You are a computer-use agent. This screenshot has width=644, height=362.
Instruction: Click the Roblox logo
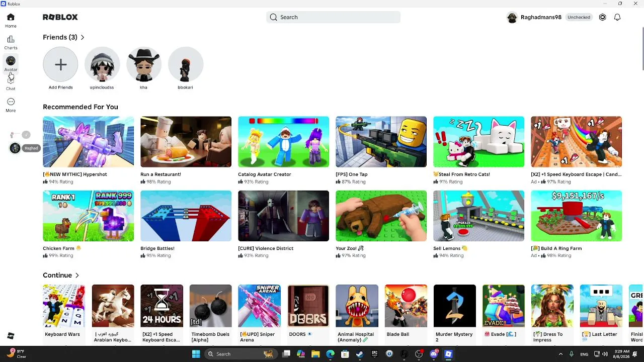(x=60, y=17)
